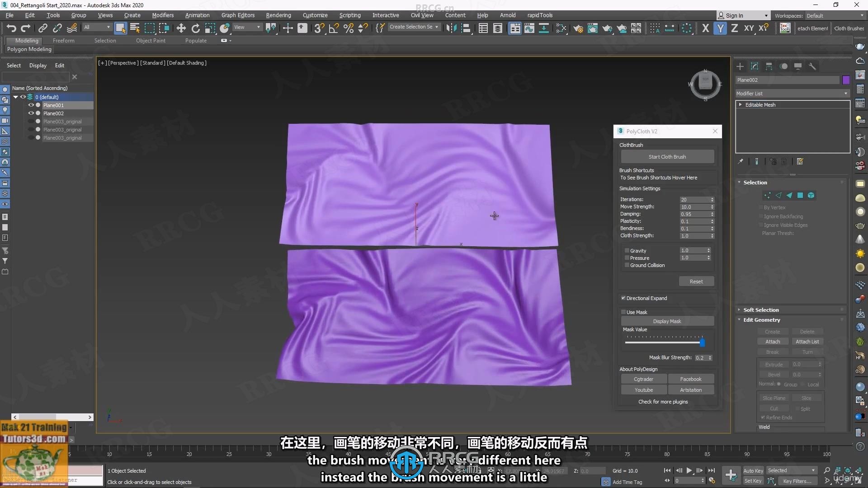Open the Motion panel tab

(x=783, y=66)
